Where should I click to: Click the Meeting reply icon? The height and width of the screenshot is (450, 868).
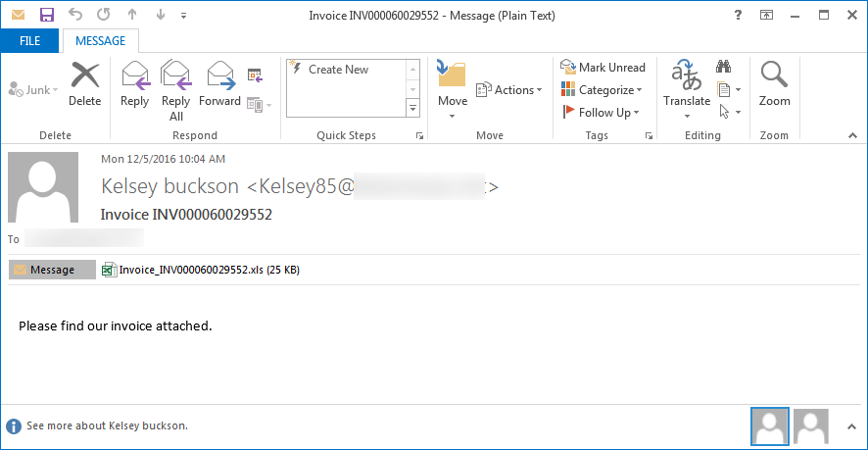pyautogui.click(x=255, y=75)
